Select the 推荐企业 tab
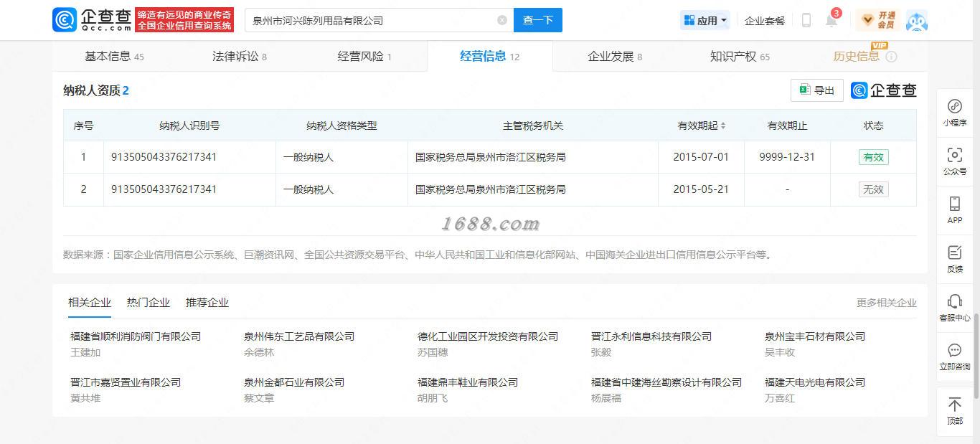The height and width of the screenshot is (444, 980). tap(207, 302)
